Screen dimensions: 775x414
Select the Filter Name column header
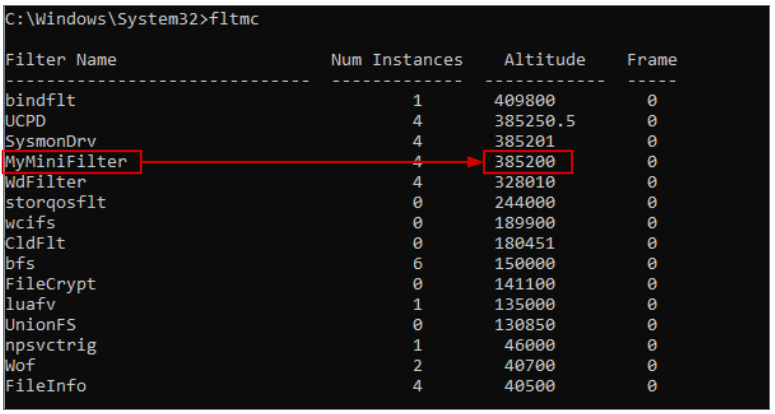tap(61, 60)
